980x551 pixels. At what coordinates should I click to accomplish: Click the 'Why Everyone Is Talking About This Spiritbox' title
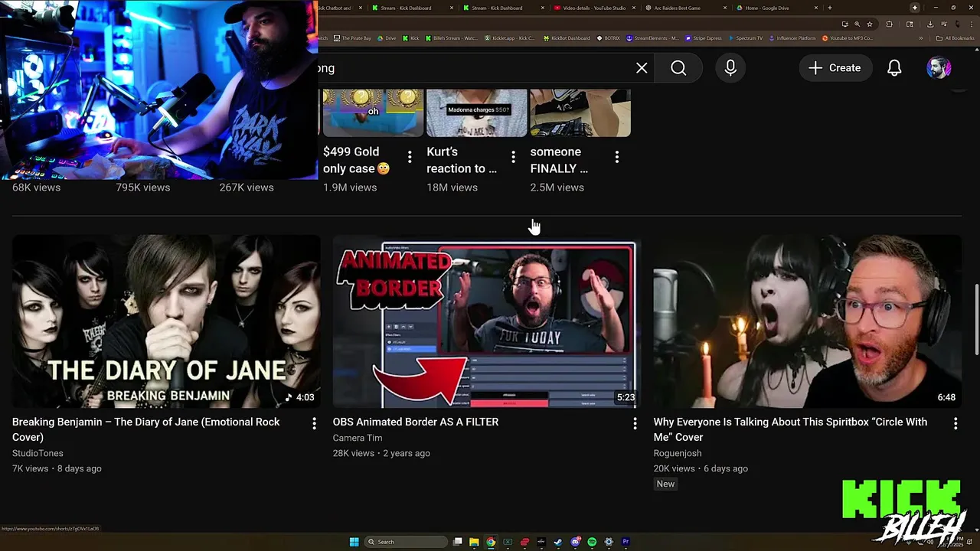click(x=790, y=429)
